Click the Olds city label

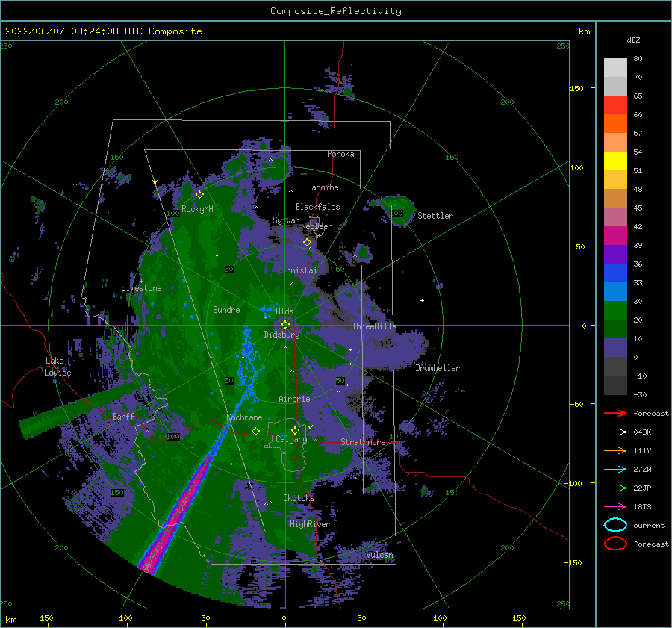coord(284,311)
